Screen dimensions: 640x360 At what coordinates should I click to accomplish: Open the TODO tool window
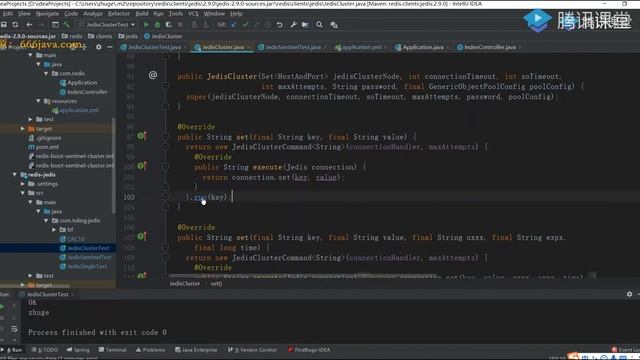tap(44, 350)
